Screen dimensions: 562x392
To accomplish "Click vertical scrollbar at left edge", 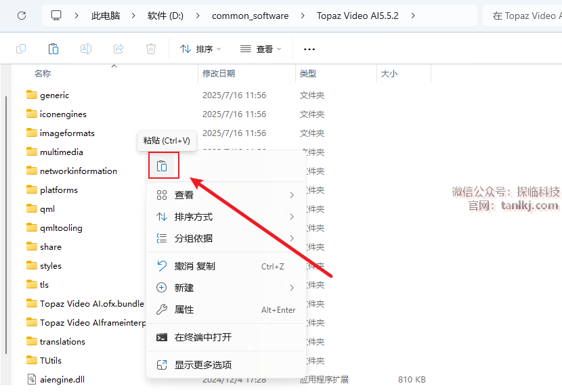I will [6, 225].
